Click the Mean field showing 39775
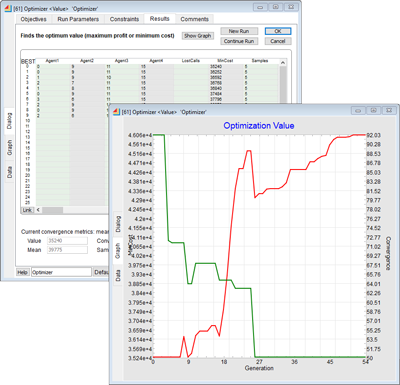The image size is (400, 385). tap(67, 250)
